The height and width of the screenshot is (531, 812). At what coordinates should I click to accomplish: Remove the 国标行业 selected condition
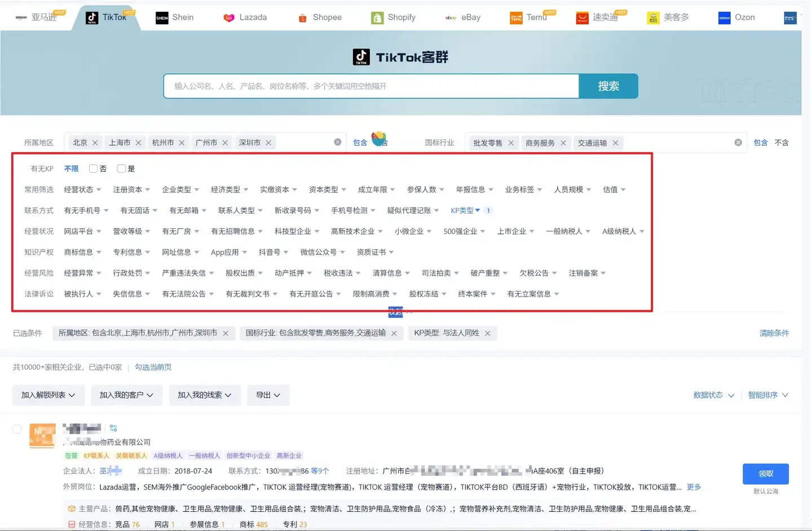(394, 333)
